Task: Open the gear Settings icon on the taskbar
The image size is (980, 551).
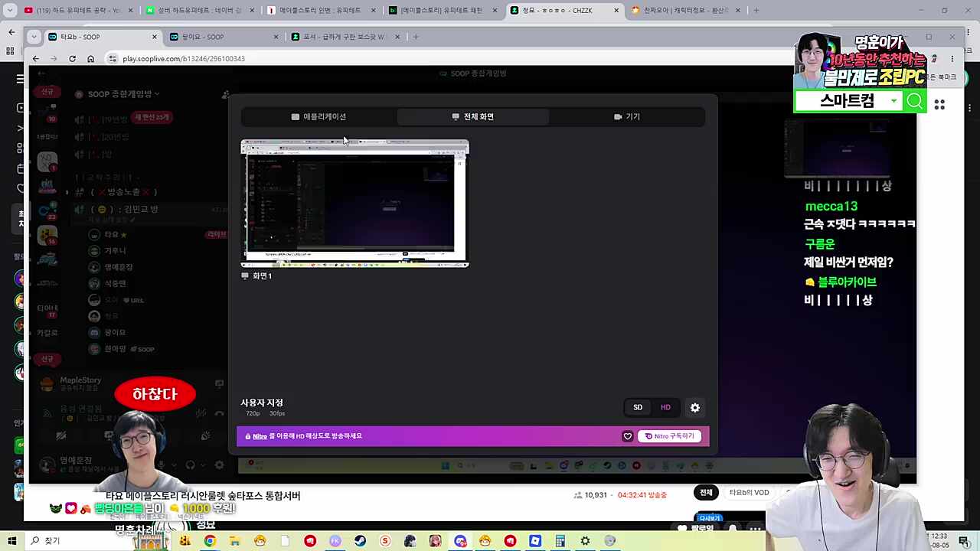Action: point(585,541)
